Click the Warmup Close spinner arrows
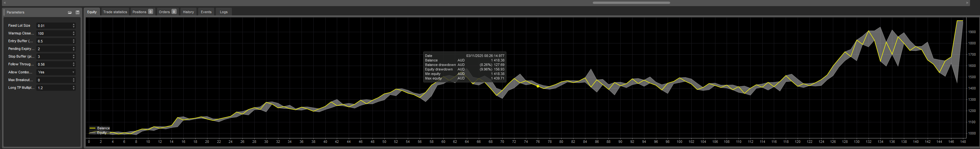Image resolution: width=980 pixels, height=149 pixels. click(74, 33)
